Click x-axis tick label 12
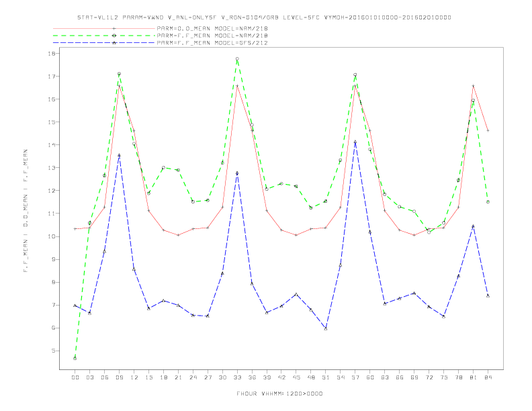 [x=134, y=377]
